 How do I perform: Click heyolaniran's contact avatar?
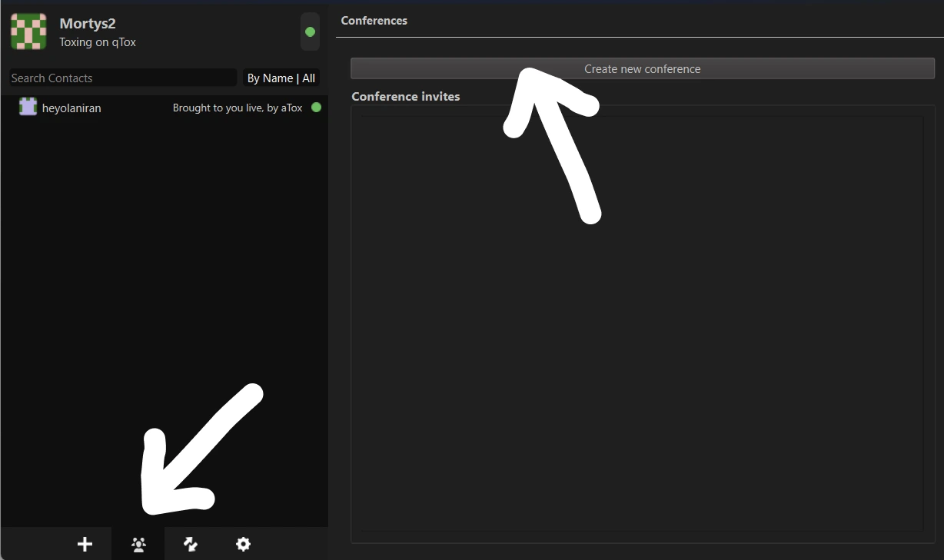[28, 108]
